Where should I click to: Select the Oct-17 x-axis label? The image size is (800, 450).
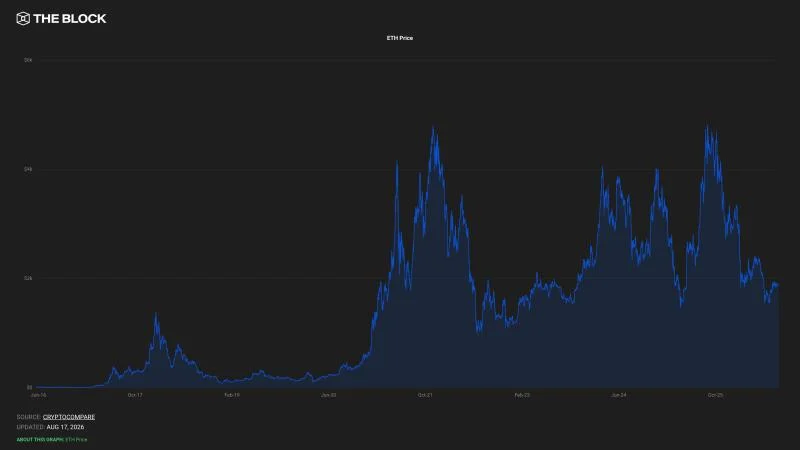pos(135,395)
